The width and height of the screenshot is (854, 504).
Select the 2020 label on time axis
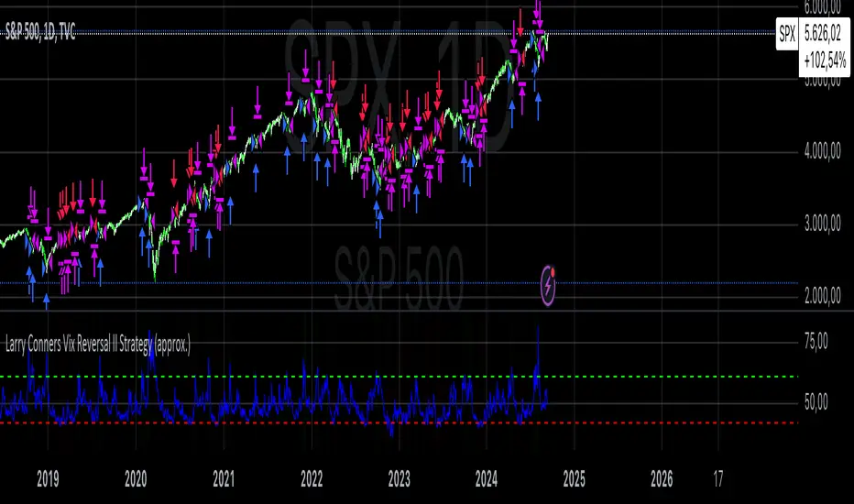pos(136,479)
